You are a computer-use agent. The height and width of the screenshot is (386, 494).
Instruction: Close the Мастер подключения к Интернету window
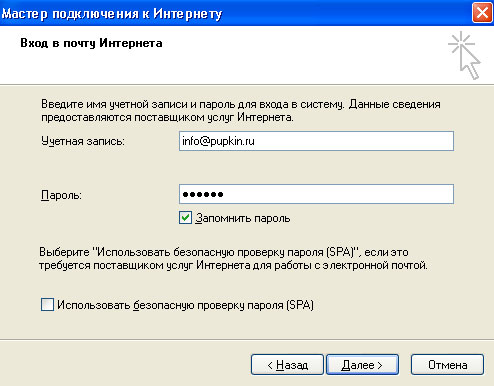[x=482, y=13]
